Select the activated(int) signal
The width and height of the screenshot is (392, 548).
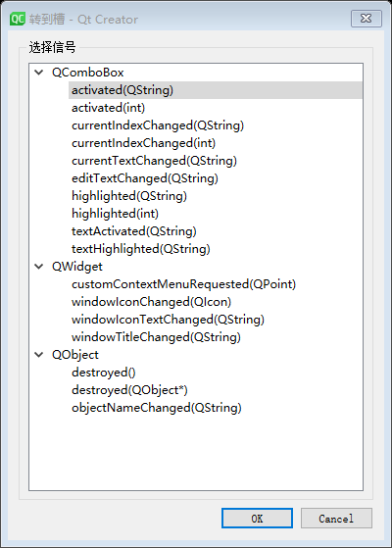pyautogui.click(x=109, y=108)
